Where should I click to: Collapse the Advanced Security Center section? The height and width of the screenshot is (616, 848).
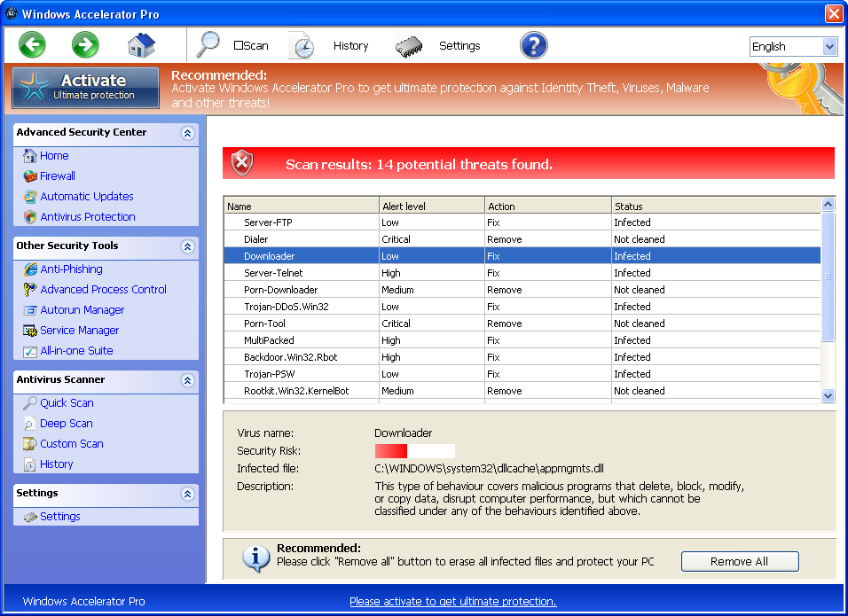[188, 133]
